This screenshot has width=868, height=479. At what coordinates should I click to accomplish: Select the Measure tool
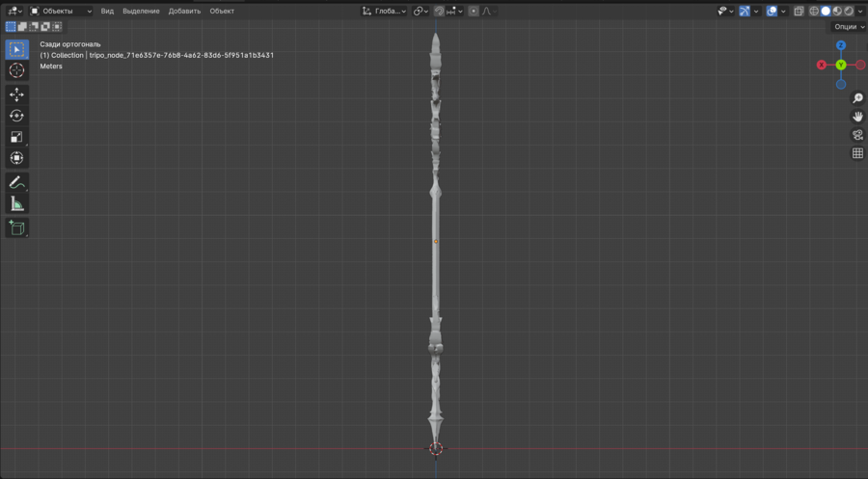click(16, 203)
